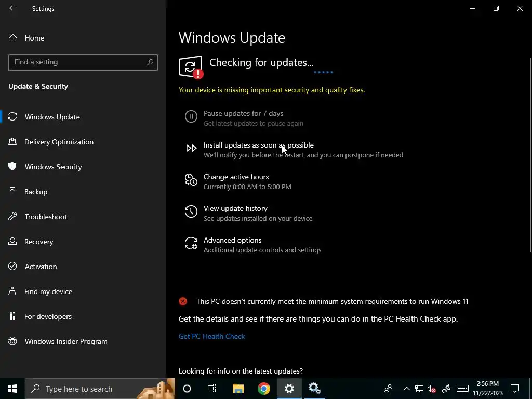Click the magnifier icon in Find a setting
The height and width of the screenshot is (399, 532).
(x=150, y=62)
